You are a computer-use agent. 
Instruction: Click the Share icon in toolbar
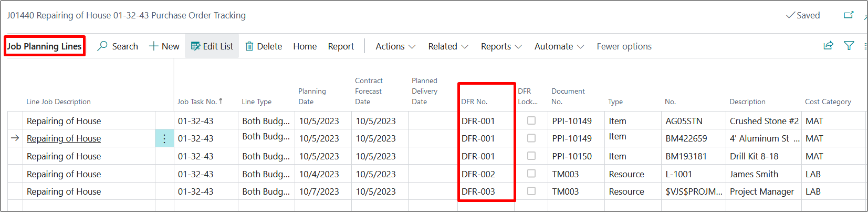828,46
